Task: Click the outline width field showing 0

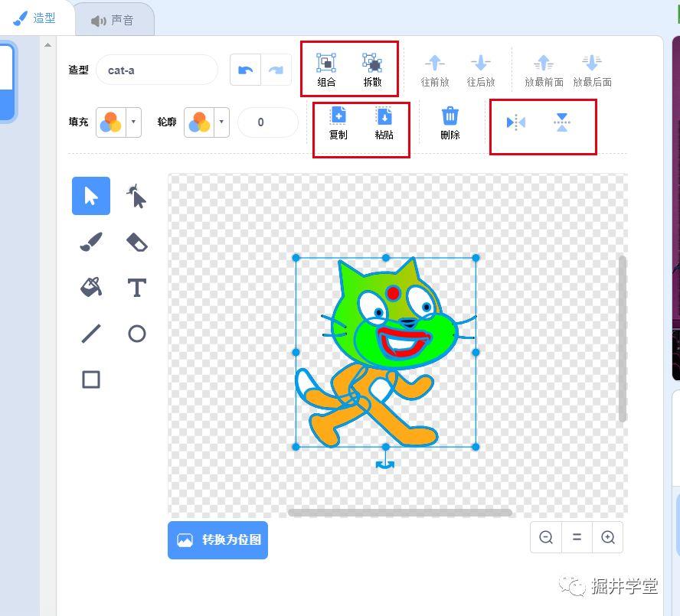Action: coord(268,122)
